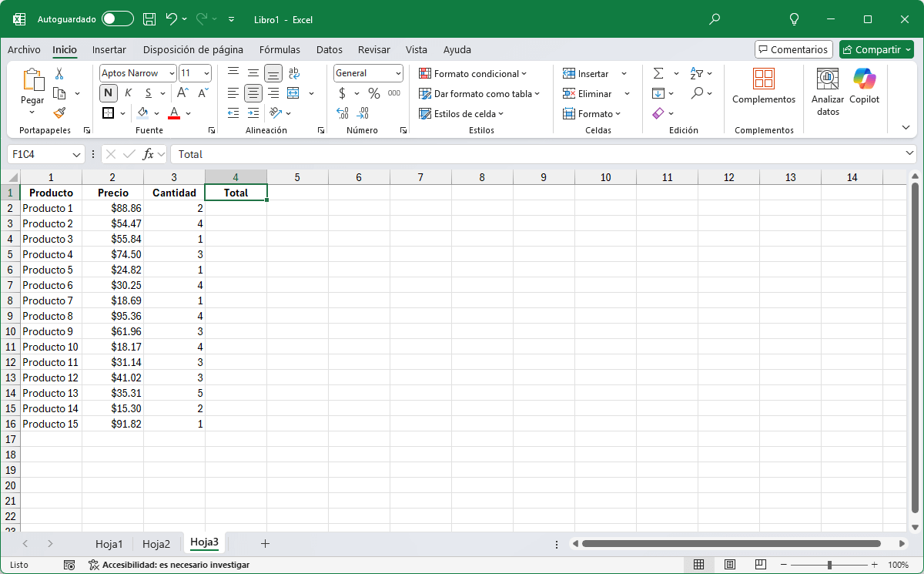Open Find and Select magnifier
The height and width of the screenshot is (574, 924).
[x=697, y=93]
